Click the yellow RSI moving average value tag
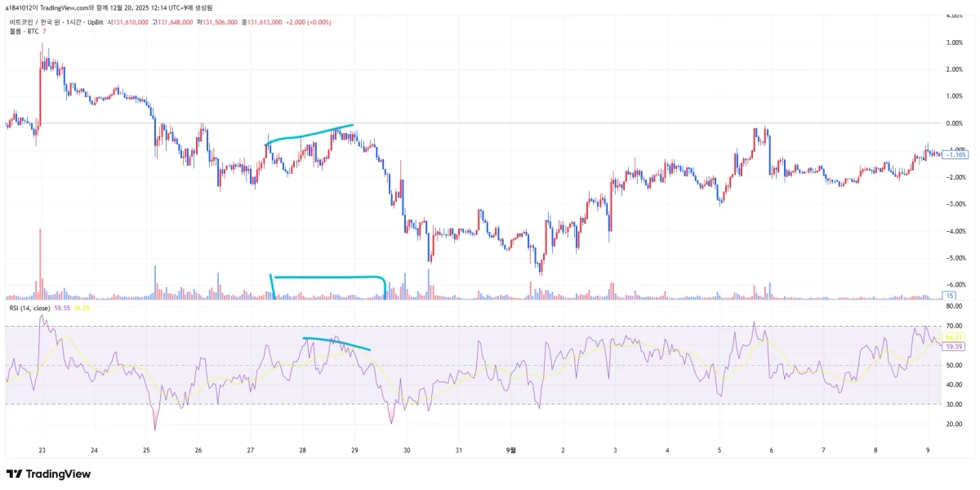Viewport: 980px width, 490px height. [x=955, y=336]
